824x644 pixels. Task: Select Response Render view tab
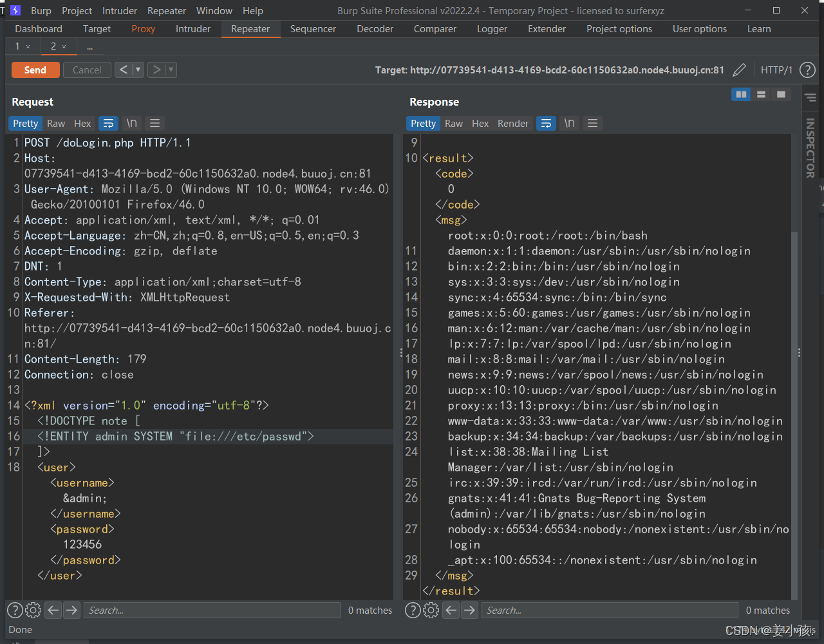tap(513, 124)
